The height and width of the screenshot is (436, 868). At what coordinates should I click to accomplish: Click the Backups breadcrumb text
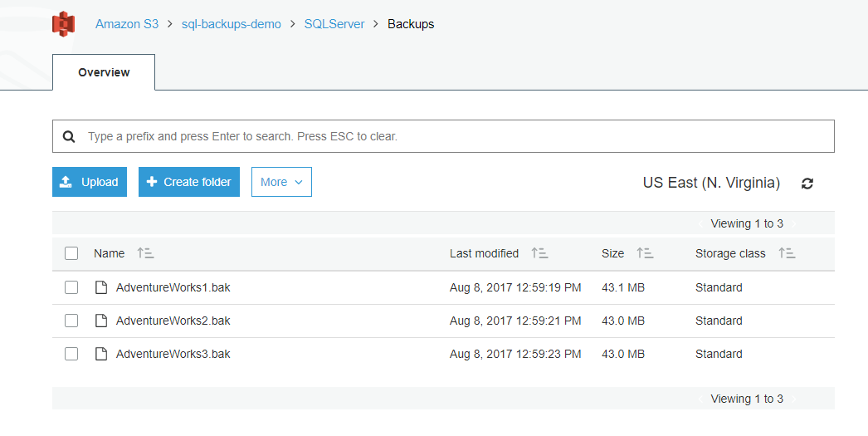pyautogui.click(x=411, y=24)
